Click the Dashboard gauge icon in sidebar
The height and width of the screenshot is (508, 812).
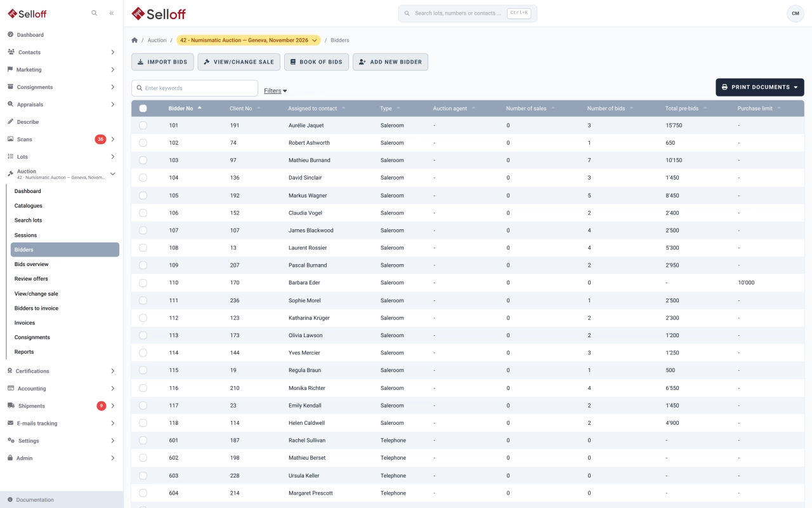click(x=11, y=34)
